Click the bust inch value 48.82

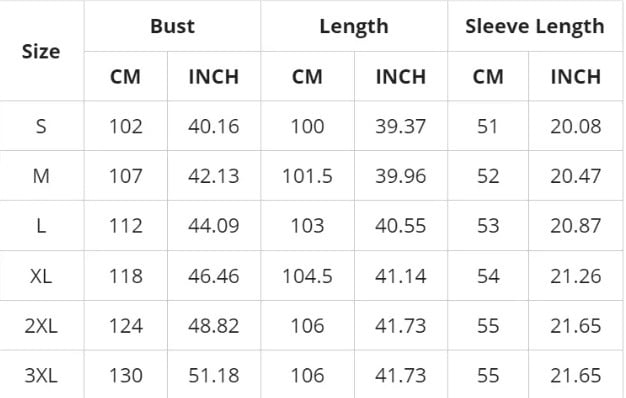[214, 326]
